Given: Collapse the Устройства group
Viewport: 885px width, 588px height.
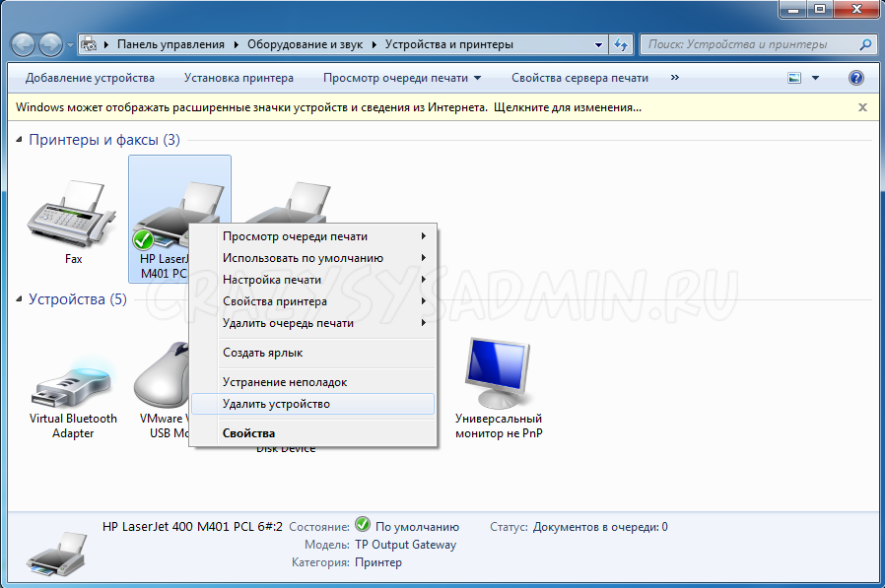Looking at the screenshot, I should 21,299.
